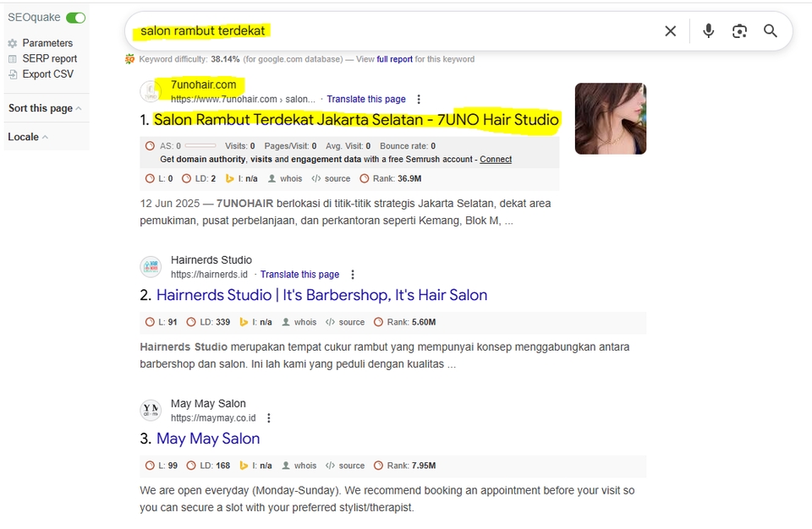Toggle the SEOquake switch off
Image resolution: width=812 pixels, height=529 pixels.
point(76,18)
